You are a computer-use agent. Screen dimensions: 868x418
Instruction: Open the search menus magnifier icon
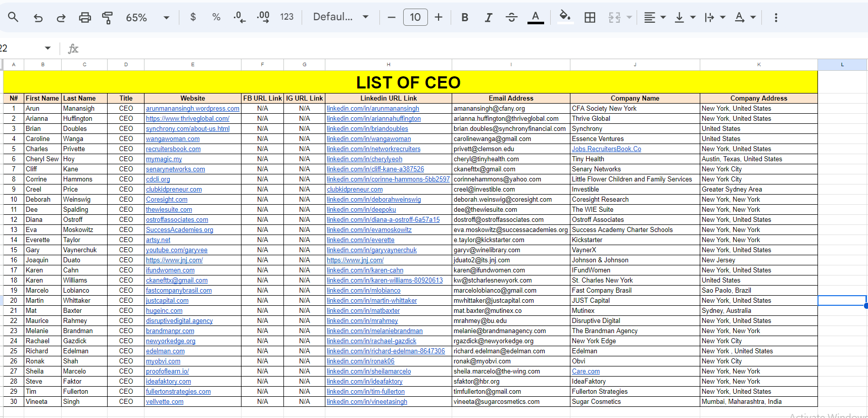click(x=13, y=17)
